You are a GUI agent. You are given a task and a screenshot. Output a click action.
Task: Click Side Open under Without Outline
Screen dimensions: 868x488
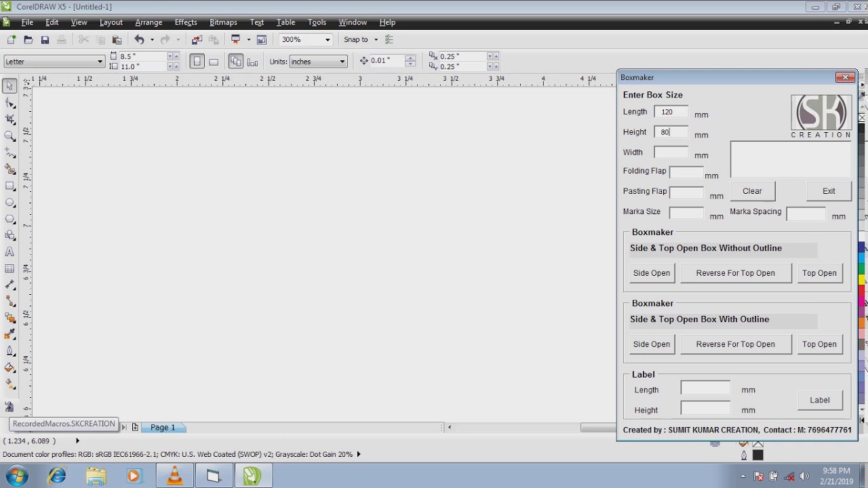coord(651,273)
